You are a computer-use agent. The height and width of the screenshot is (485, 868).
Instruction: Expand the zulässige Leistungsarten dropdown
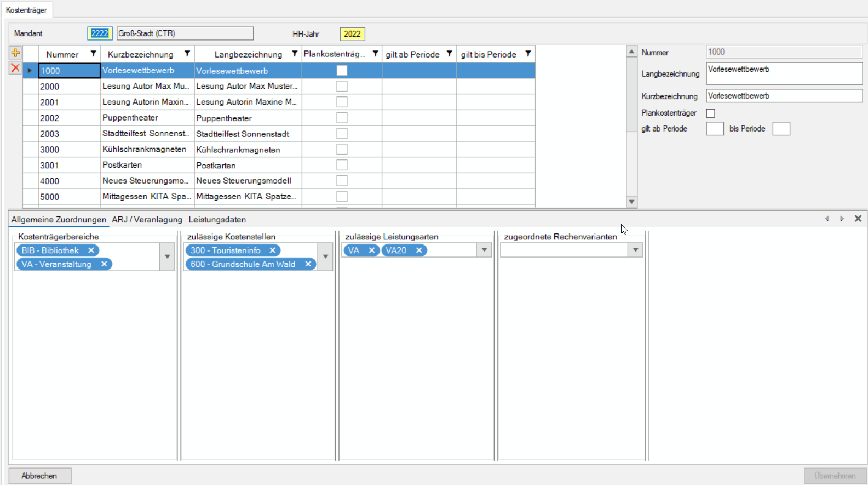(484, 250)
